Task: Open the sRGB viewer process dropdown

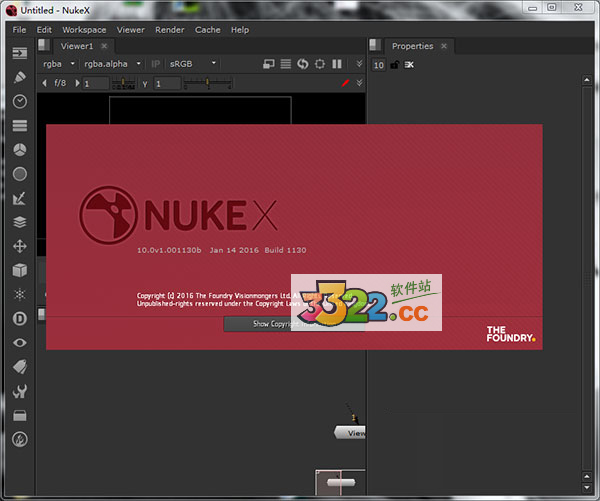Action: (191, 64)
